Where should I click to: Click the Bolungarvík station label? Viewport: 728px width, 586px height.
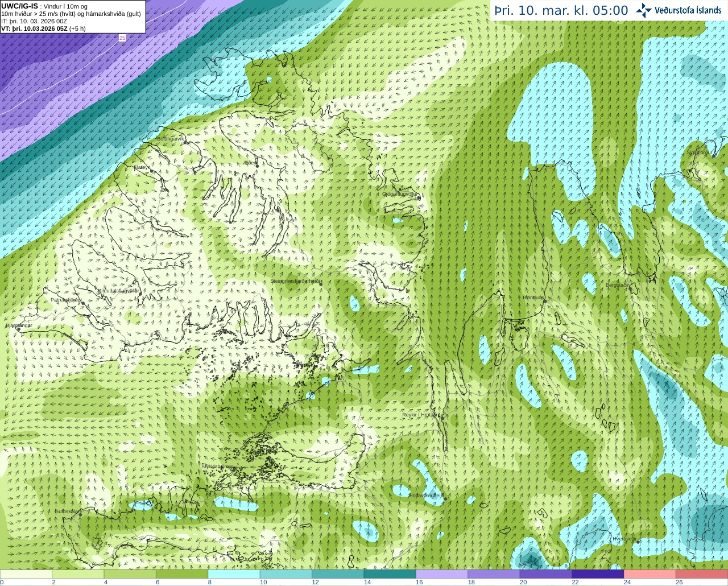[171, 139]
